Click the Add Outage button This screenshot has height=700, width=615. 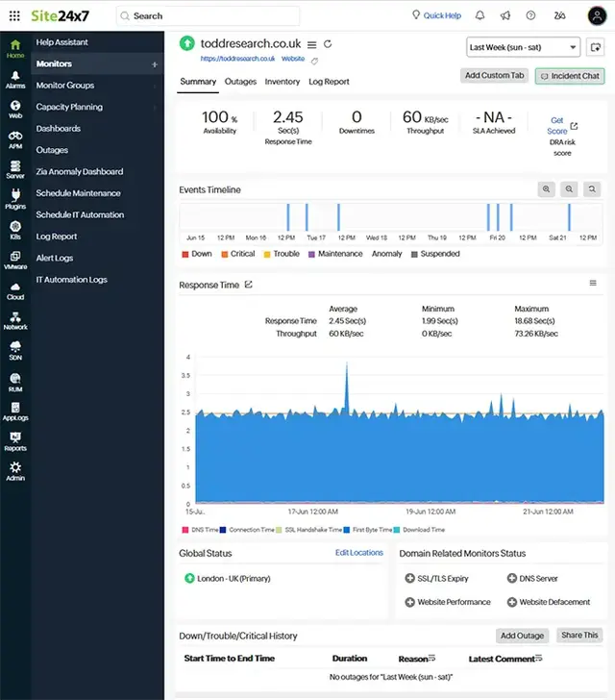click(522, 636)
